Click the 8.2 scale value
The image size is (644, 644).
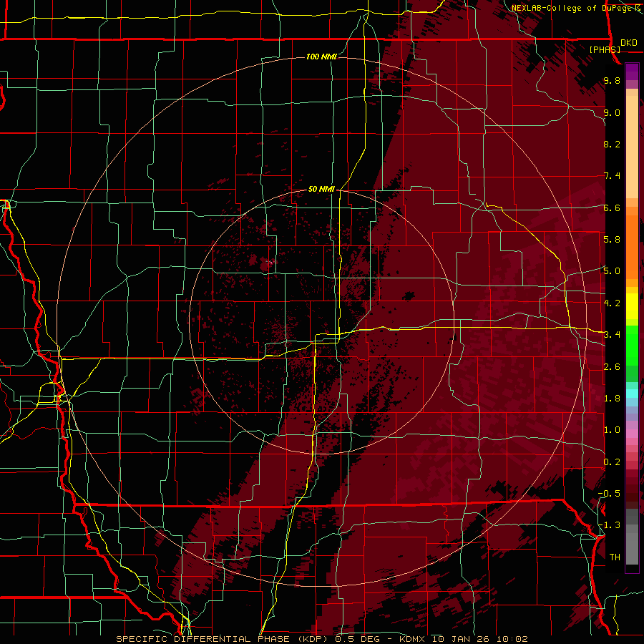pos(612,144)
